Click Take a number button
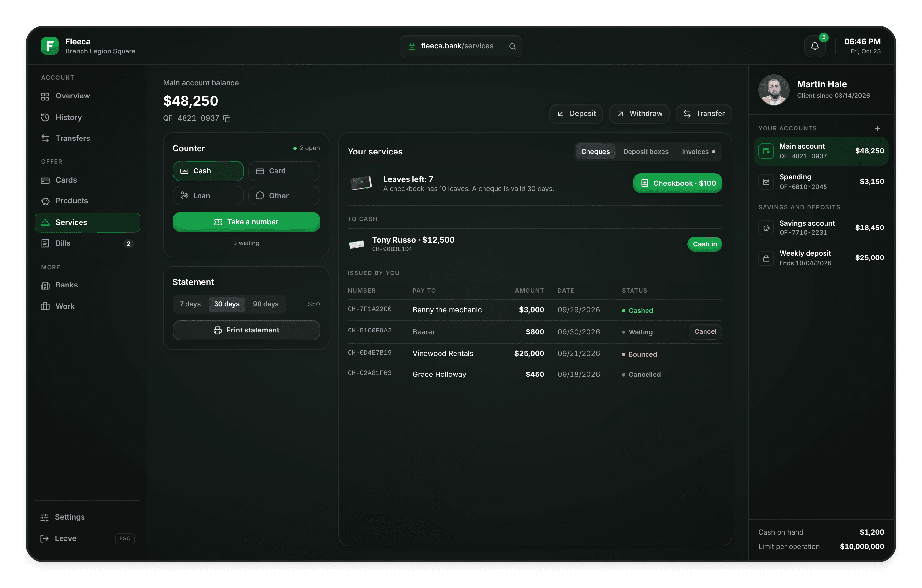The width and height of the screenshot is (922, 588). coord(246,222)
